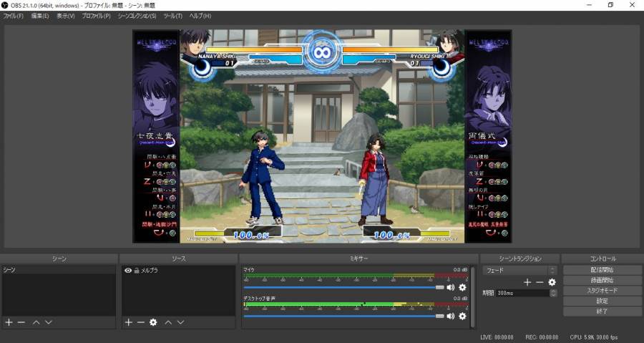
Task: Click the 配信開始 button
Action: [602, 270]
